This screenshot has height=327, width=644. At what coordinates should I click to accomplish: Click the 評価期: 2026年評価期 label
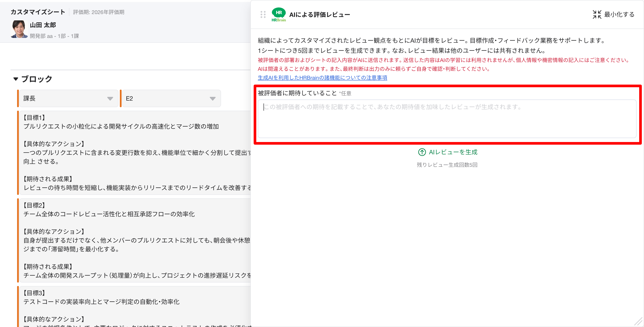click(x=99, y=12)
